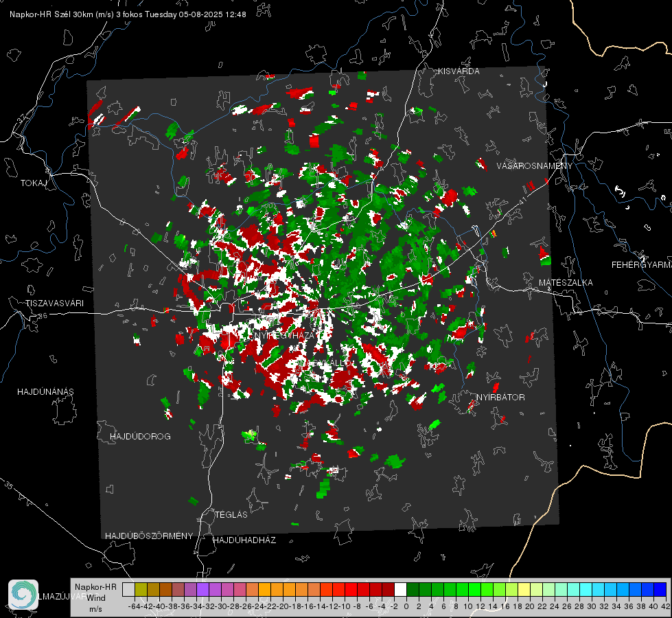Click the swirl logo icon at bottom left
This screenshot has height=618, width=672.
[23, 595]
